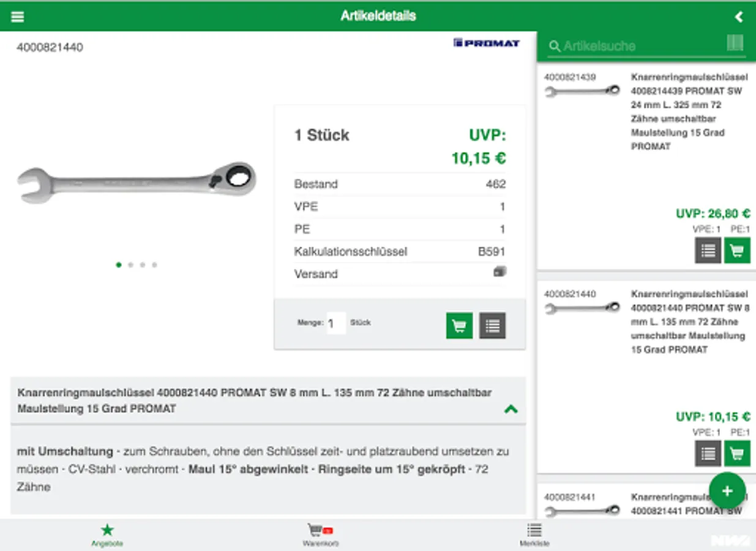The image size is (756, 551).
Task: Click the Menge quantity field
Action: pyautogui.click(x=336, y=323)
